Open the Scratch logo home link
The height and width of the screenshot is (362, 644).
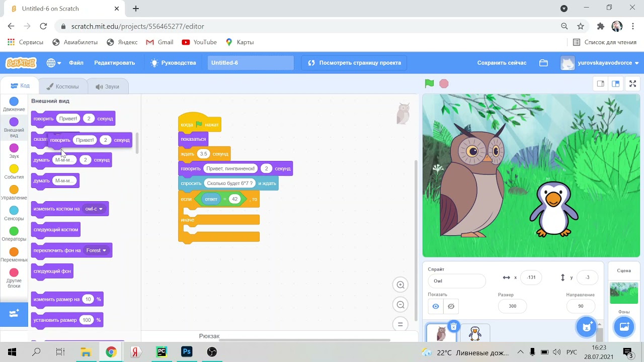pyautogui.click(x=21, y=63)
